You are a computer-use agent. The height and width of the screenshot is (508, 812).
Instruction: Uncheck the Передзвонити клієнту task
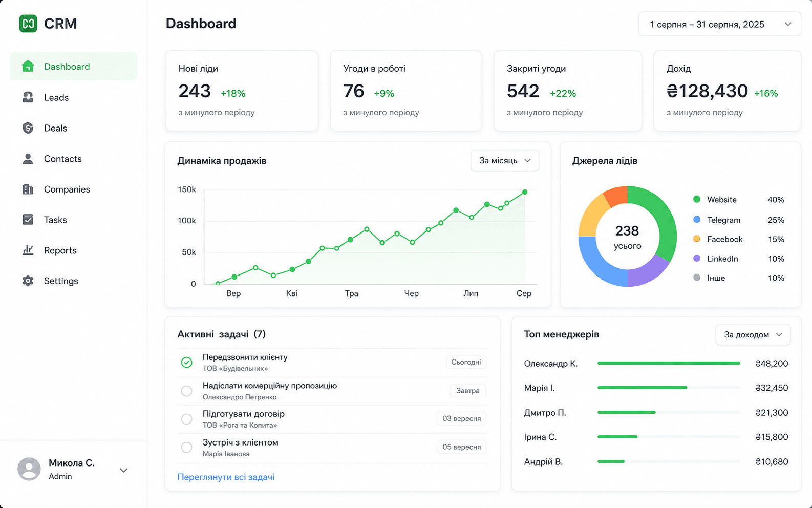[x=187, y=363]
